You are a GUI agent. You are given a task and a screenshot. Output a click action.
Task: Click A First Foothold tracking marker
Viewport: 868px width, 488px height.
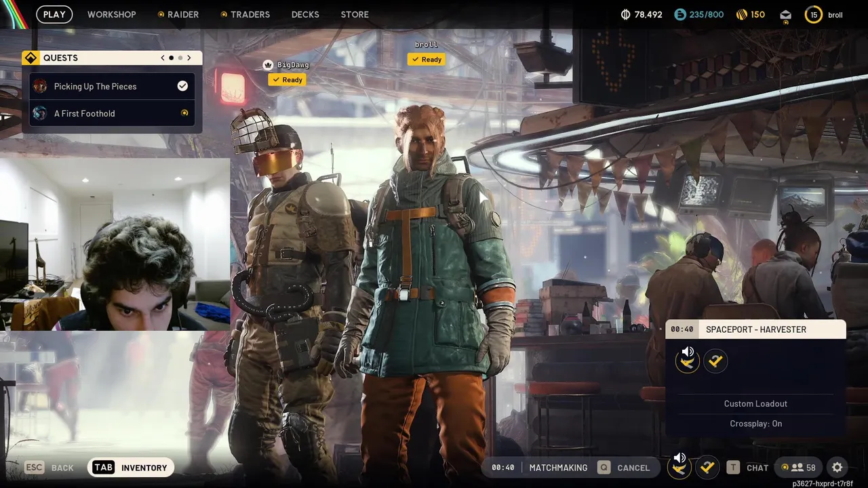[x=184, y=113]
